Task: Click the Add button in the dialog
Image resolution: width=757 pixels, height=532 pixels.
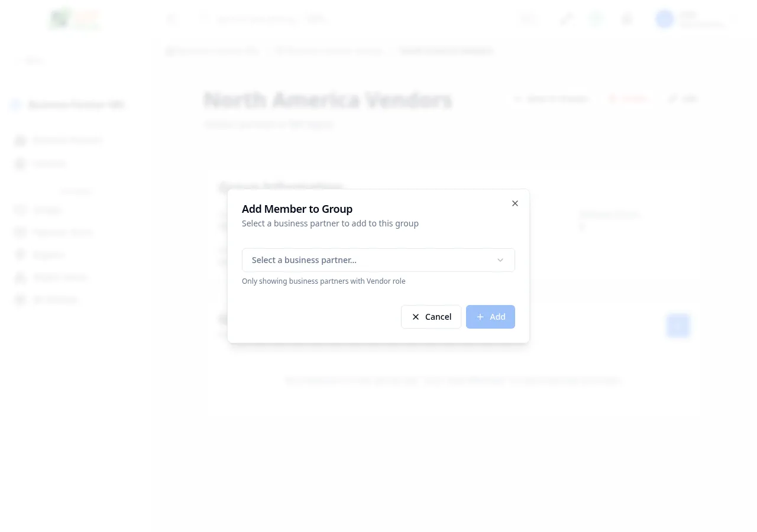Action: point(490,317)
